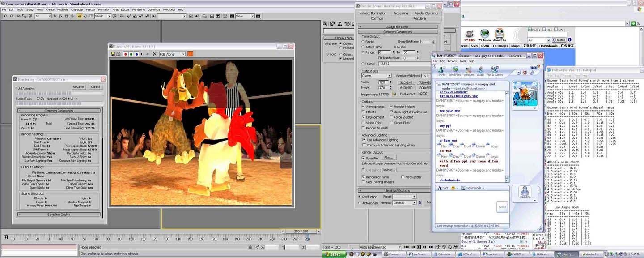The width and height of the screenshot is (644, 258).
Task: Select Active Time radio button
Action: [x=363, y=47]
